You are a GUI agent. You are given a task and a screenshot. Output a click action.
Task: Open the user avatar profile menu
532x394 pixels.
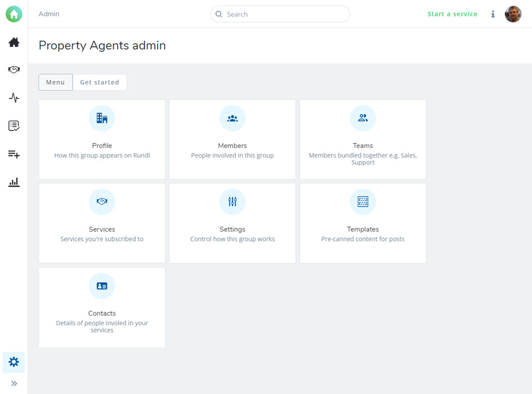pyautogui.click(x=513, y=14)
